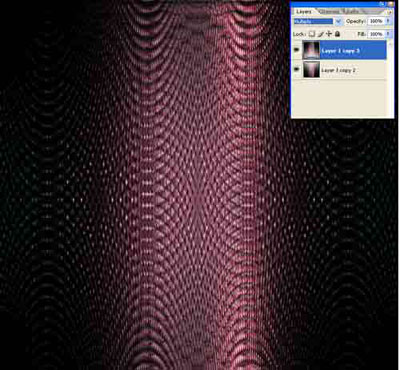
Task: Expand the Fill slider arrow
Action: click(x=388, y=34)
